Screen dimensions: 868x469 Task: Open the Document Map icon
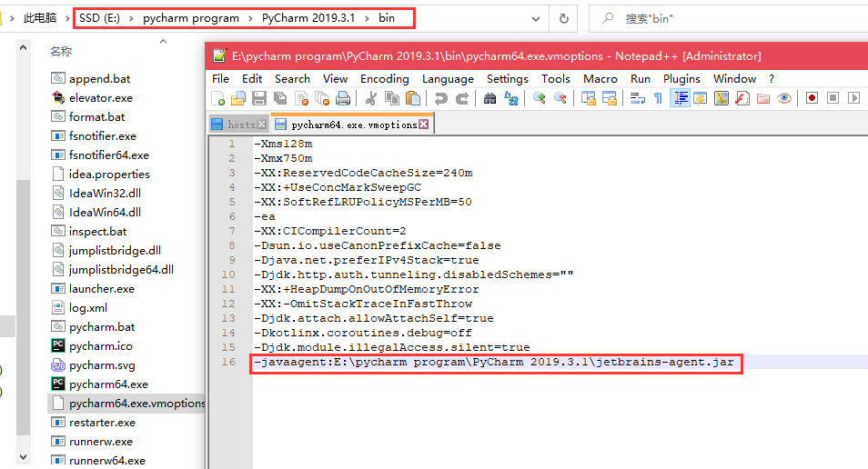click(722, 98)
